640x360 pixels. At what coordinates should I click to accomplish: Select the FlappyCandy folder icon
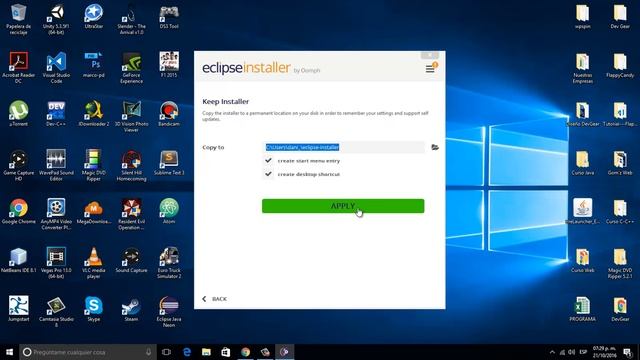pyautogui.click(x=620, y=65)
